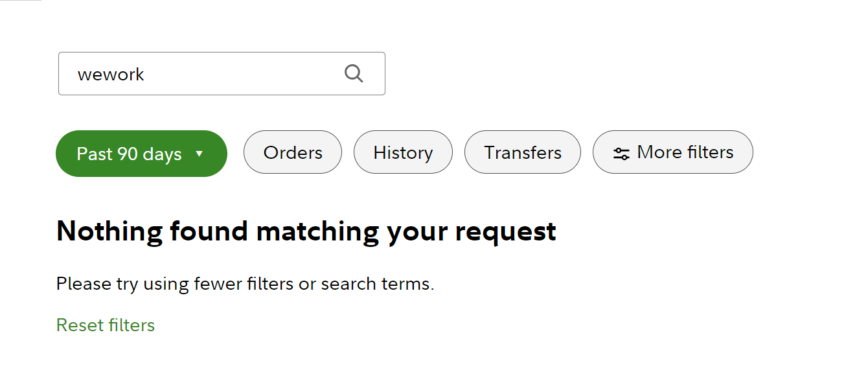The height and width of the screenshot is (385, 868).
Task: Click the "Nothing found matching your request" heading
Action: click(x=306, y=231)
